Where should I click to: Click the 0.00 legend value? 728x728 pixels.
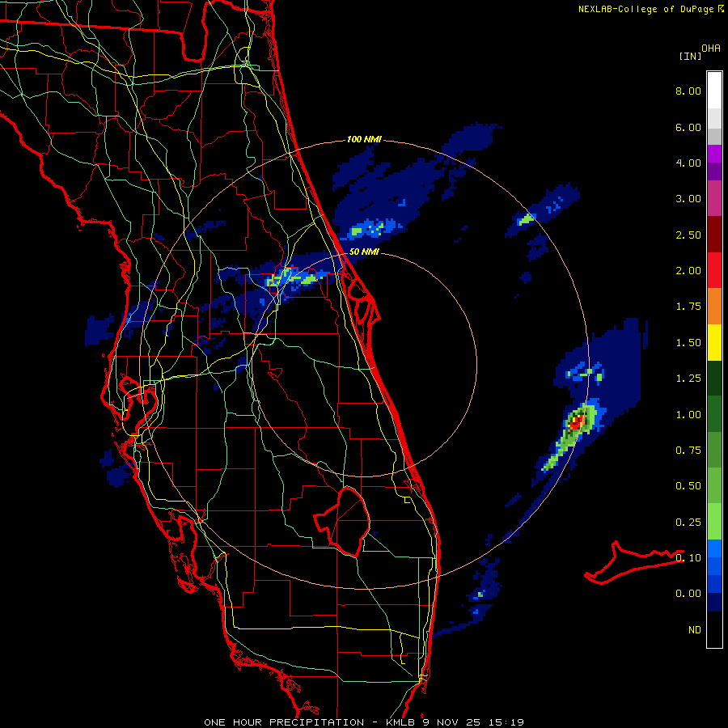(x=688, y=594)
